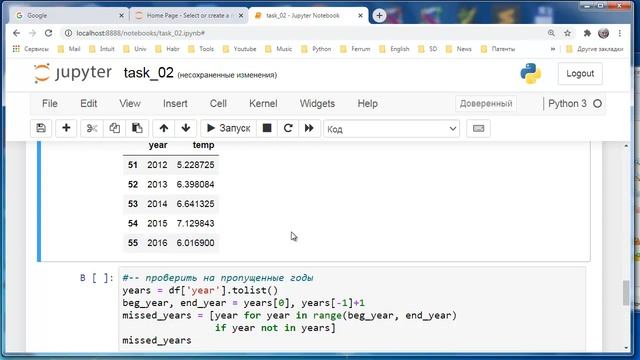Close the Home Page browser tab
This screenshot has width=640, height=360.
(x=241, y=16)
